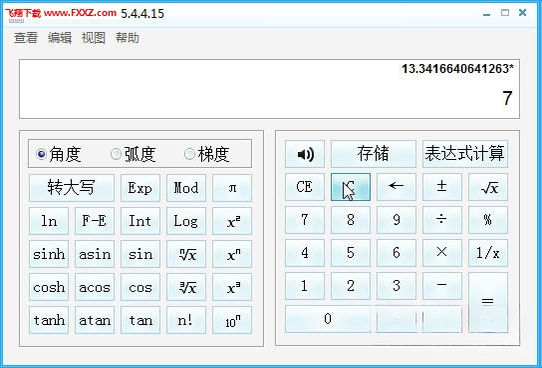Click the acos button

click(x=94, y=287)
